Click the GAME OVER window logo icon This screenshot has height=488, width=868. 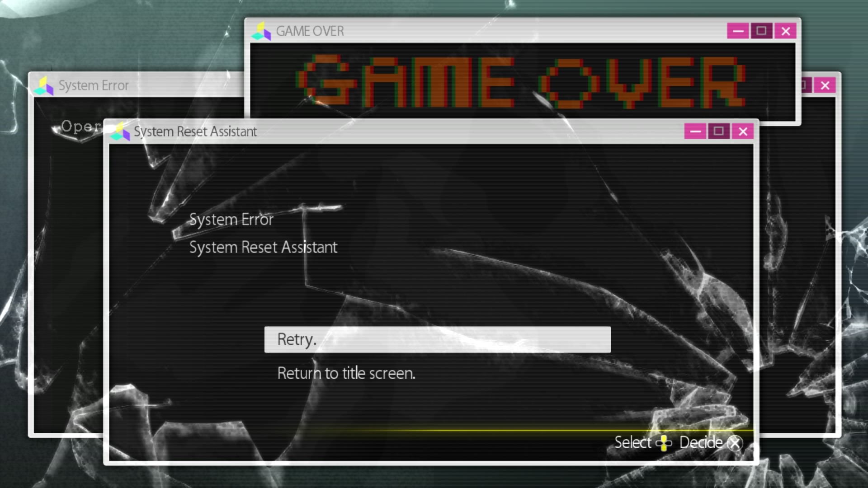point(261,32)
